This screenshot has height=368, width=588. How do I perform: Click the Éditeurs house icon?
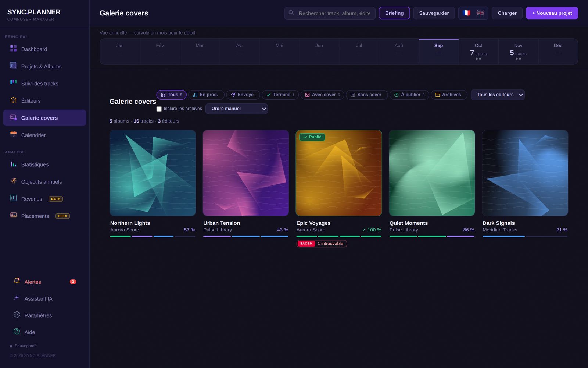[13, 100]
